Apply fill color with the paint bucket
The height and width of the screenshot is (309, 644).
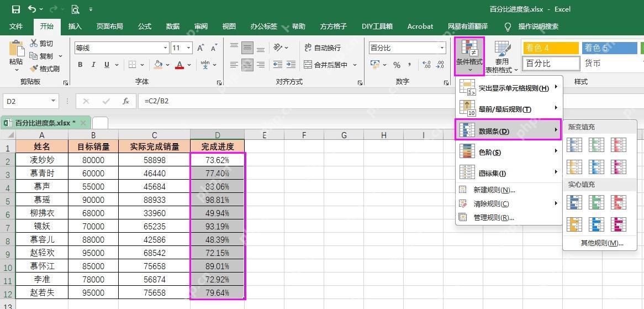click(158, 65)
